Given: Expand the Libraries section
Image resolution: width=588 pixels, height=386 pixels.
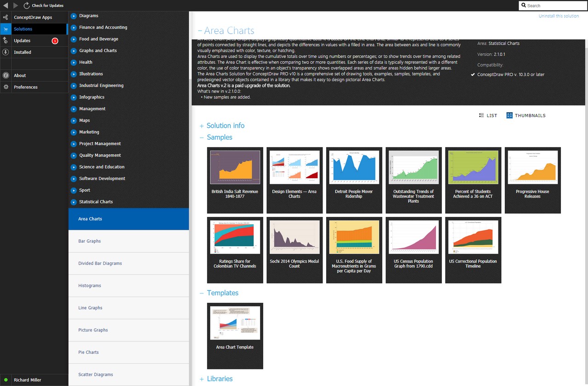Looking at the screenshot, I should pyautogui.click(x=201, y=379).
